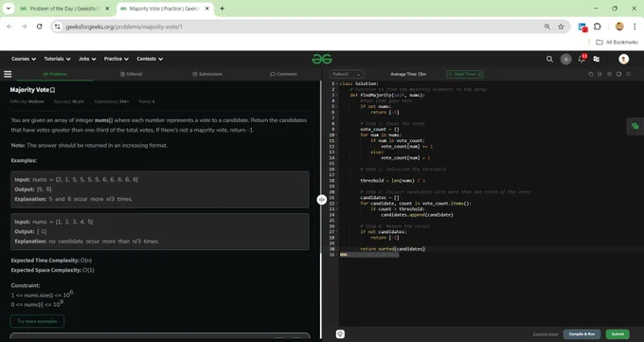
Task: Reload the page
Action: (x=40, y=27)
